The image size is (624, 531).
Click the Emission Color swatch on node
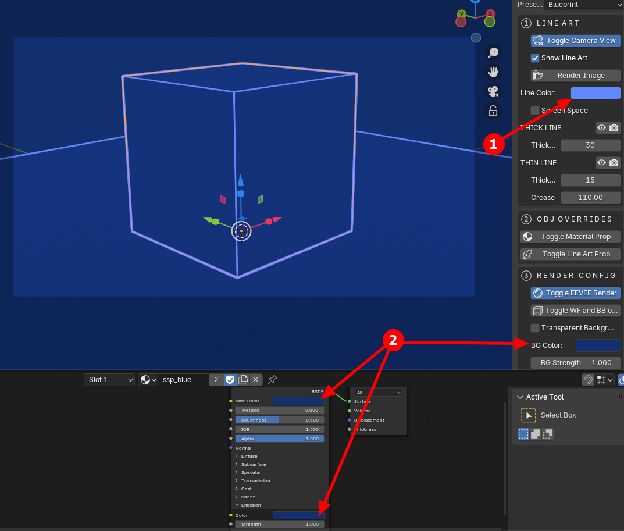pos(298,515)
